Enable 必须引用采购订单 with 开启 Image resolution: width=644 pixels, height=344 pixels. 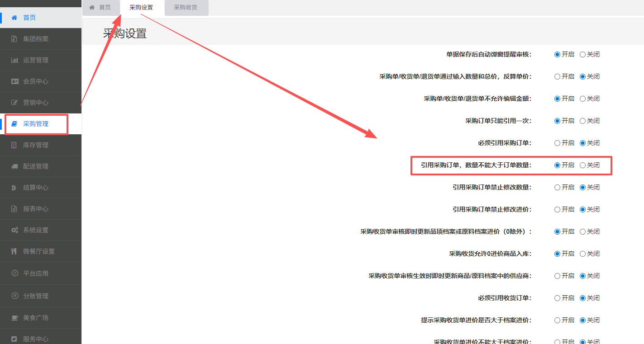(x=557, y=143)
